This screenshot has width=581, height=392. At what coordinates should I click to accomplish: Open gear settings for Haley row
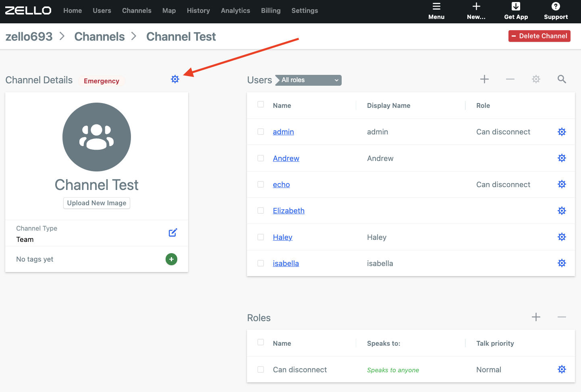click(x=562, y=237)
